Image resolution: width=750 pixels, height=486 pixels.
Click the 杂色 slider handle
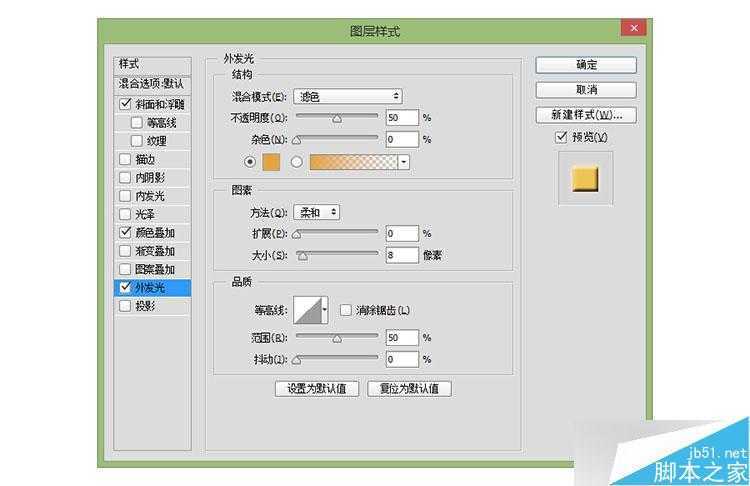click(297, 140)
